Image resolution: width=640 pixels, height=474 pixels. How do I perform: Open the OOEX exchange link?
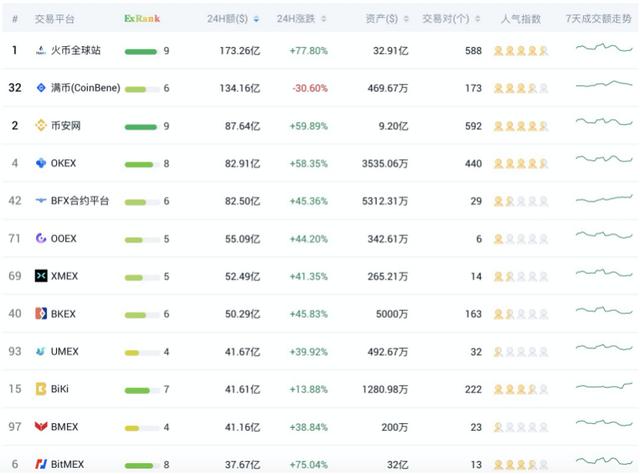pos(63,238)
